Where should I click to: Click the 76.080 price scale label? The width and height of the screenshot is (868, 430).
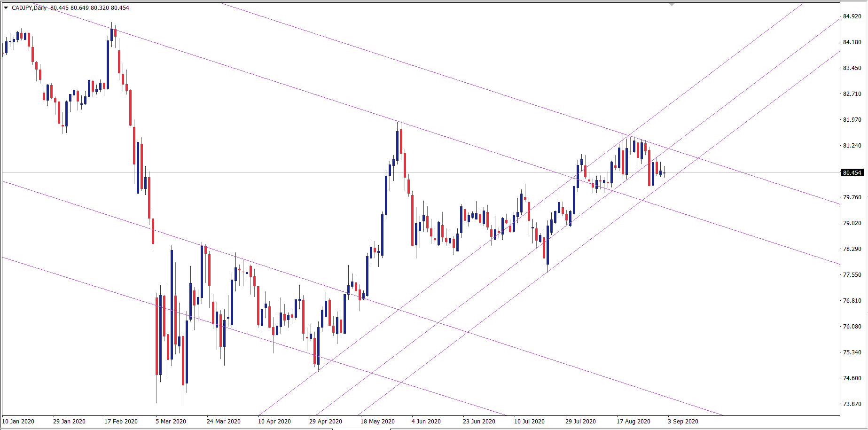coord(852,326)
